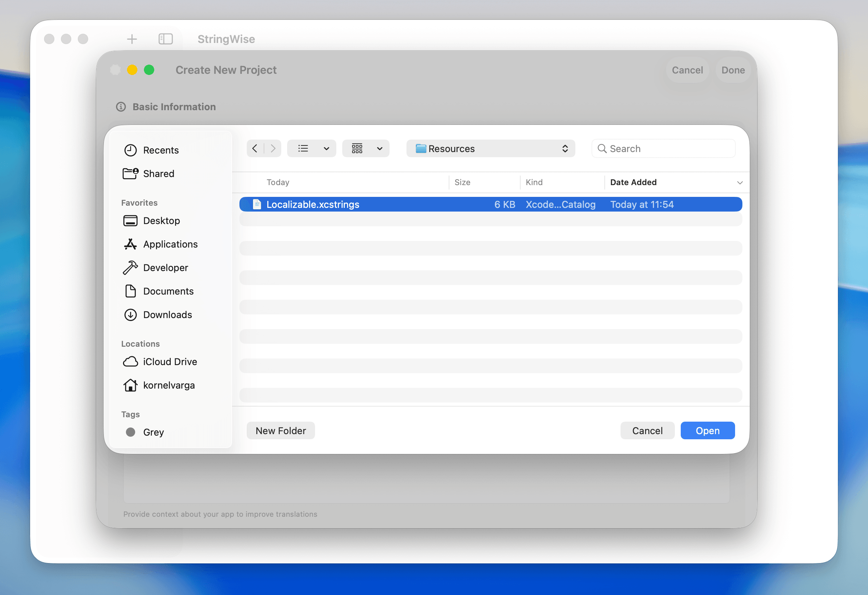Sort files by the Size column
Viewport: 868px width, 595px height.
point(462,182)
